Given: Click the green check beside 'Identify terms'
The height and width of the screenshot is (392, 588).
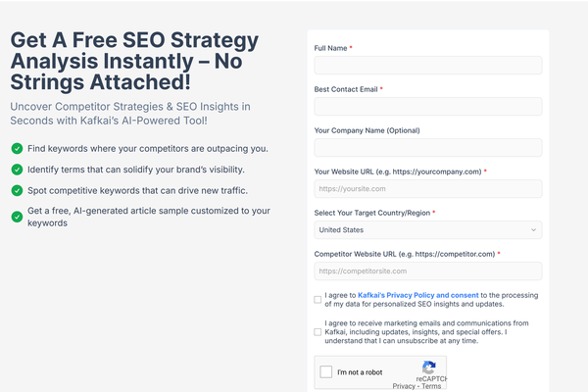Looking at the screenshot, I should point(17,170).
